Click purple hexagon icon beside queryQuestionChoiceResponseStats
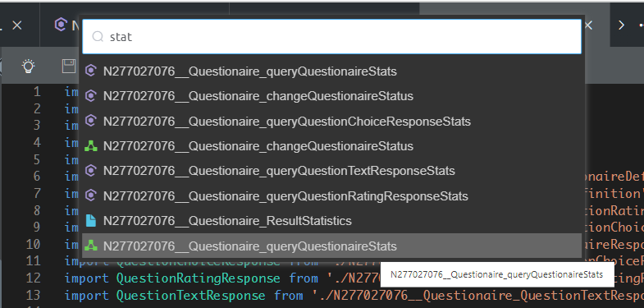644x308 pixels. pyautogui.click(x=91, y=121)
